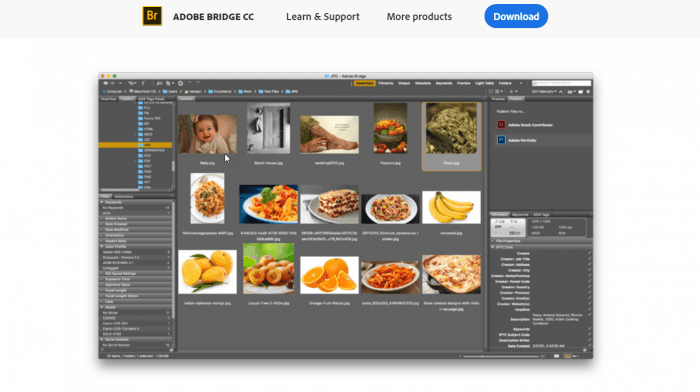Toggle ascending sort order arrow

tap(561, 92)
